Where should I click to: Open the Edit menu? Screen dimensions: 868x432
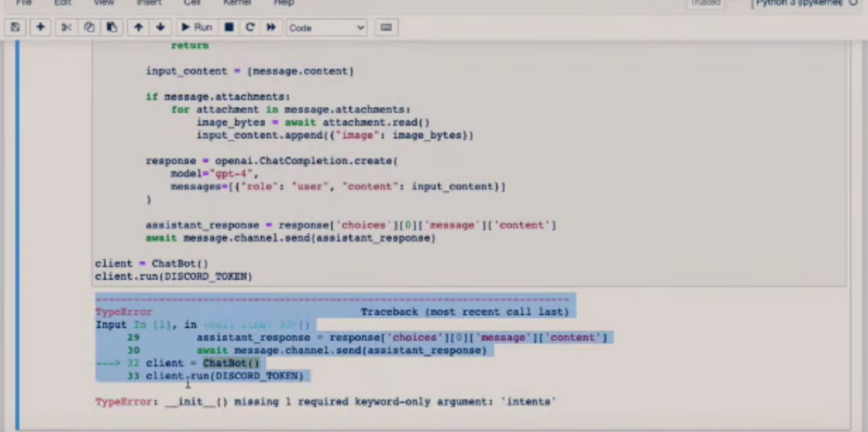63,2
